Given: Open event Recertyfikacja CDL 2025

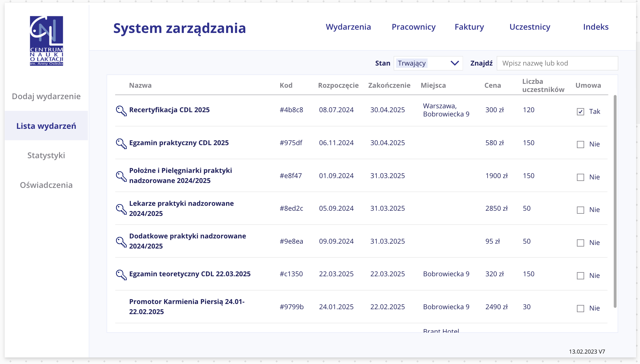Looking at the screenshot, I should [x=169, y=110].
